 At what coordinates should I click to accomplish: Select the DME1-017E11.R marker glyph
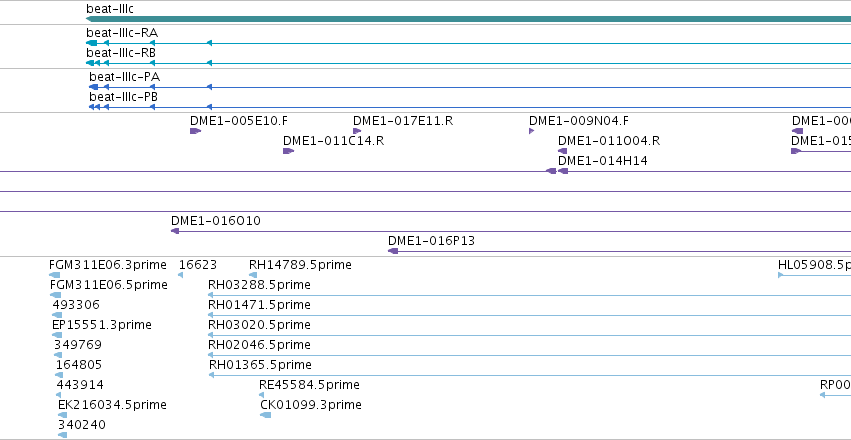click(357, 131)
